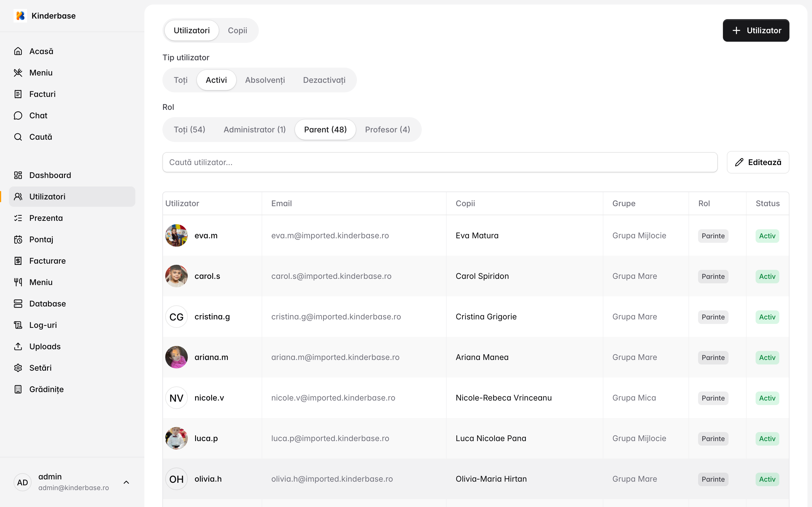Select the Toți user type filter
The image size is (812, 507).
click(180, 80)
